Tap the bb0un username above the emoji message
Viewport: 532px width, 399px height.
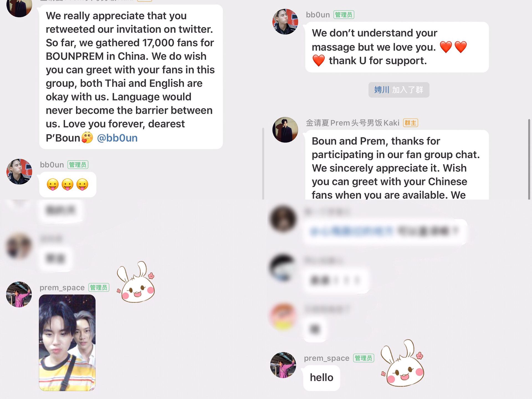tap(52, 165)
